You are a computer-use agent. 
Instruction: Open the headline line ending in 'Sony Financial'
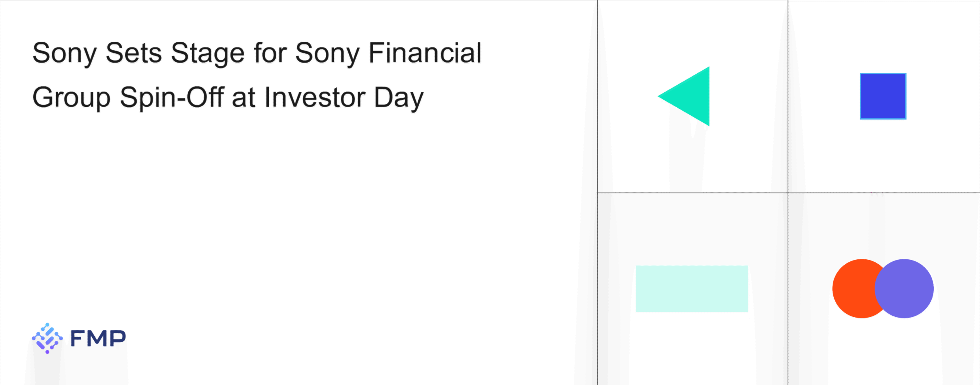pos(257,54)
